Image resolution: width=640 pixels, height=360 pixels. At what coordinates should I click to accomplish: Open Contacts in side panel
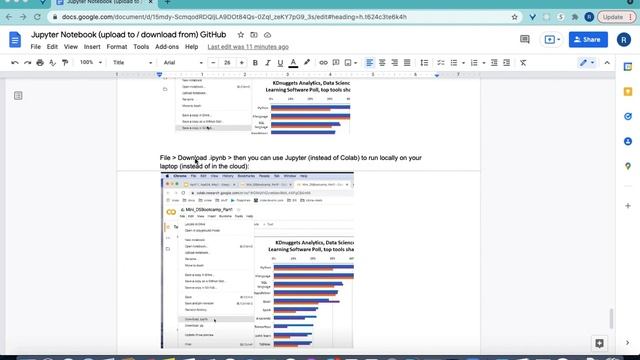pos(628,141)
